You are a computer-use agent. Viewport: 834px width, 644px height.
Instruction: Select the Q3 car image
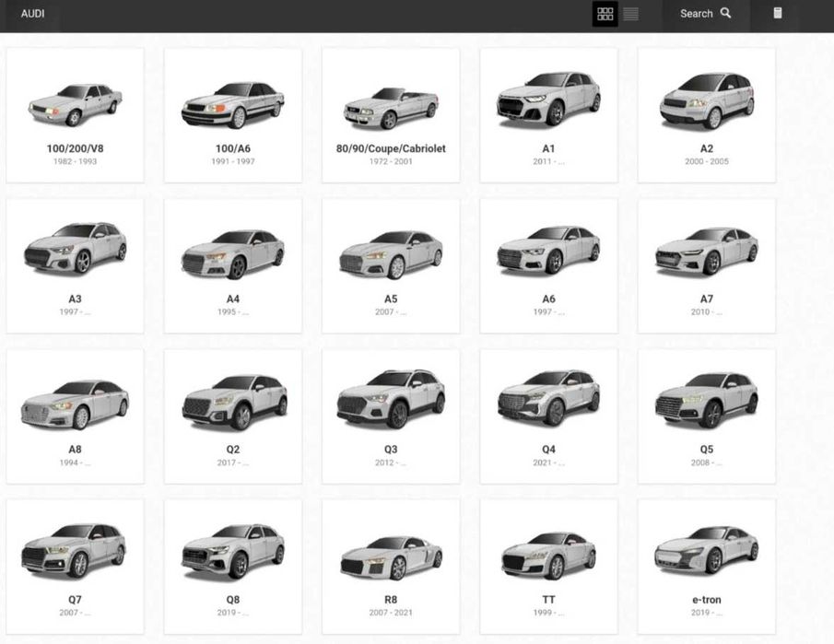click(391, 399)
